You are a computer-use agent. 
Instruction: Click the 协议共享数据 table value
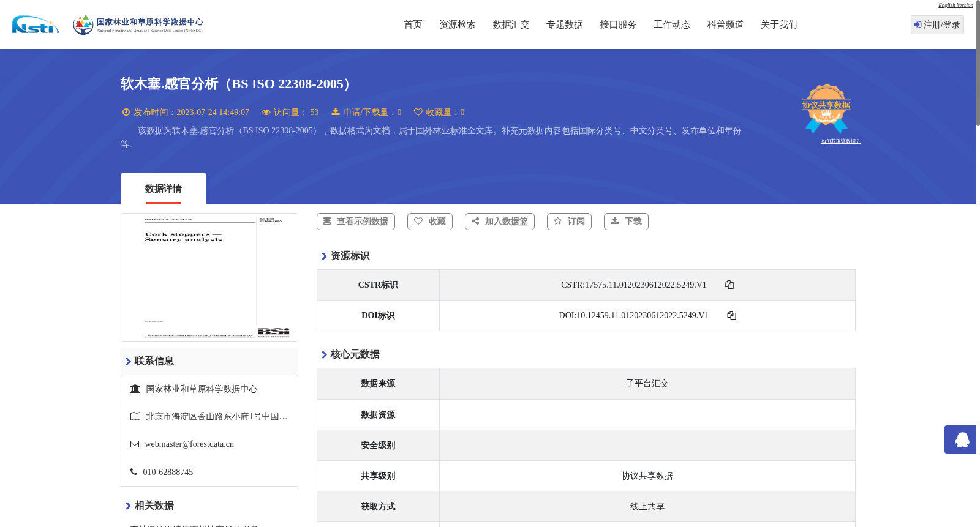647,476
